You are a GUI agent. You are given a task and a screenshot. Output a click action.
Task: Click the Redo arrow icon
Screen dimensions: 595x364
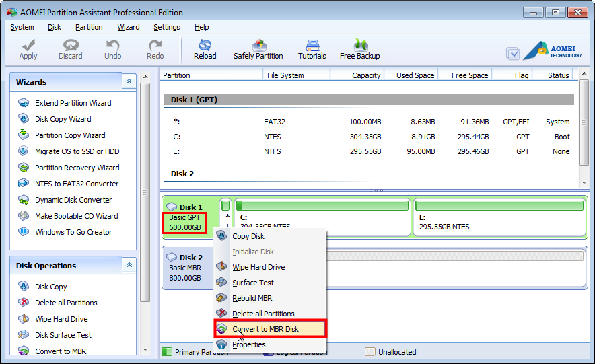click(x=155, y=45)
